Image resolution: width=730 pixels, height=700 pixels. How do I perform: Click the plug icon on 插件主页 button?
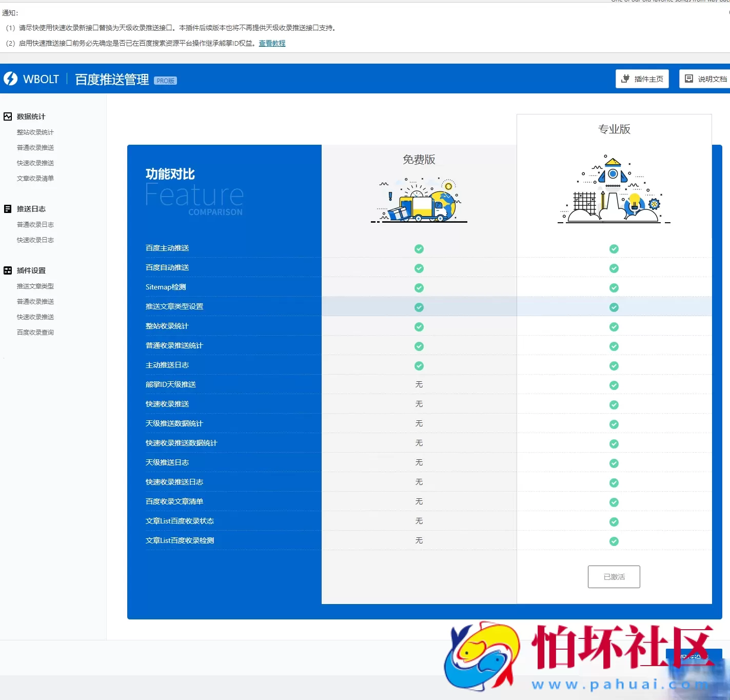point(625,79)
